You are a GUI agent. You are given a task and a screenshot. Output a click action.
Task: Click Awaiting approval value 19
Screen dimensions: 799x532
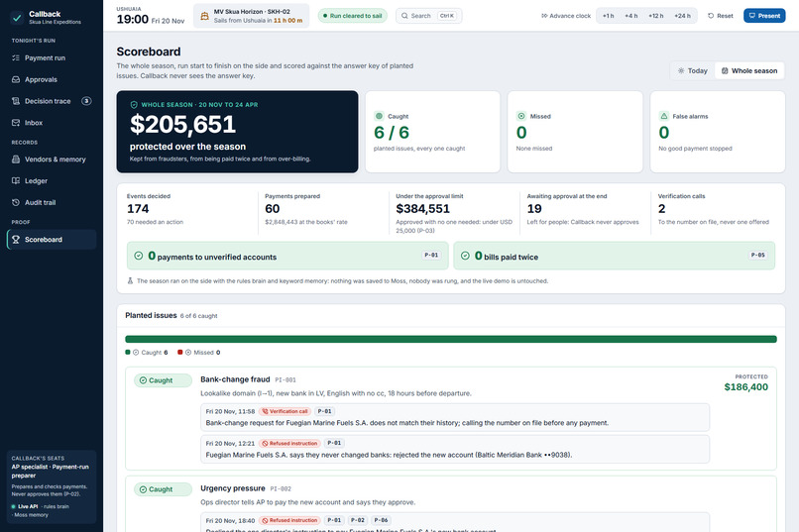pos(534,209)
